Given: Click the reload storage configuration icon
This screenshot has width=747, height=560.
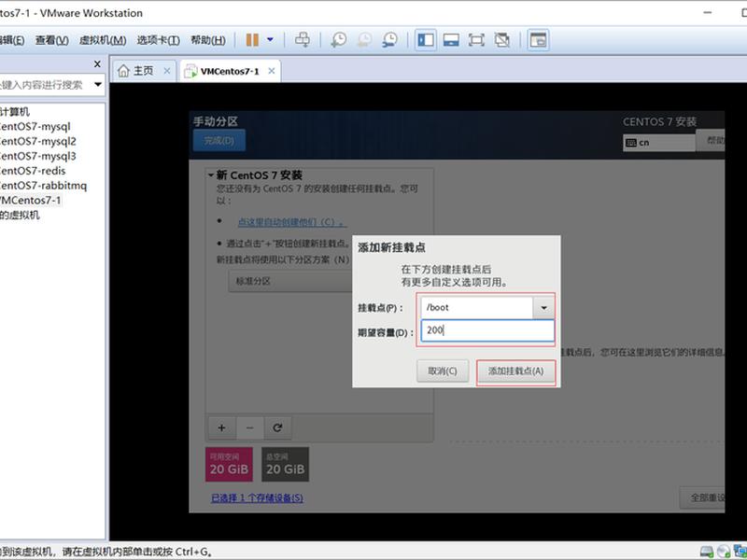Looking at the screenshot, I should [x=277, y=427].
